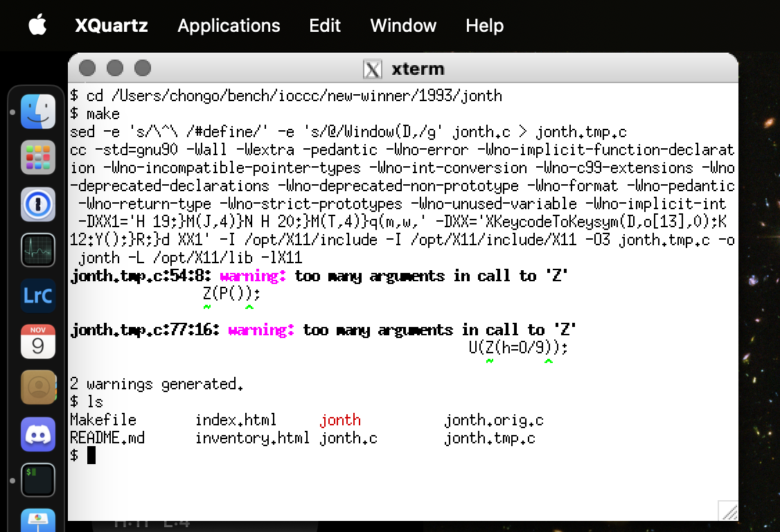Click the 'jonth.tmp.c:54:8:' warning location
The height and width of the screenshot is (532, 780).
click(x=141, y=276)
